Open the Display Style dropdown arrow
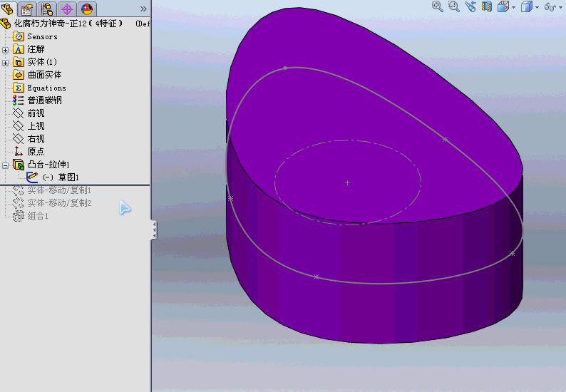Screen dimensions: 566x392 tap(537, 8)
